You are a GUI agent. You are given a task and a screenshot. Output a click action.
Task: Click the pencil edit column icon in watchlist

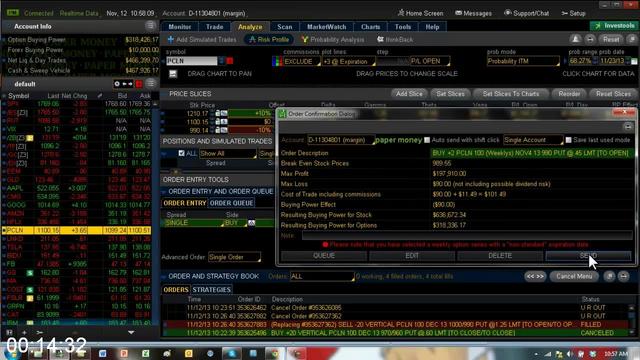pyautogui.click(x=100, y=96)
